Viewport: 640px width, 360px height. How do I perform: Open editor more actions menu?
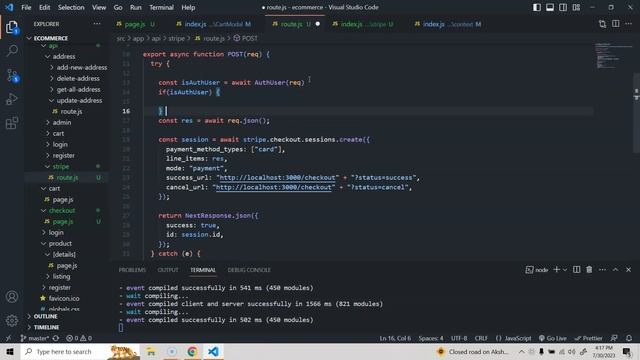click(x=629, y=24)
